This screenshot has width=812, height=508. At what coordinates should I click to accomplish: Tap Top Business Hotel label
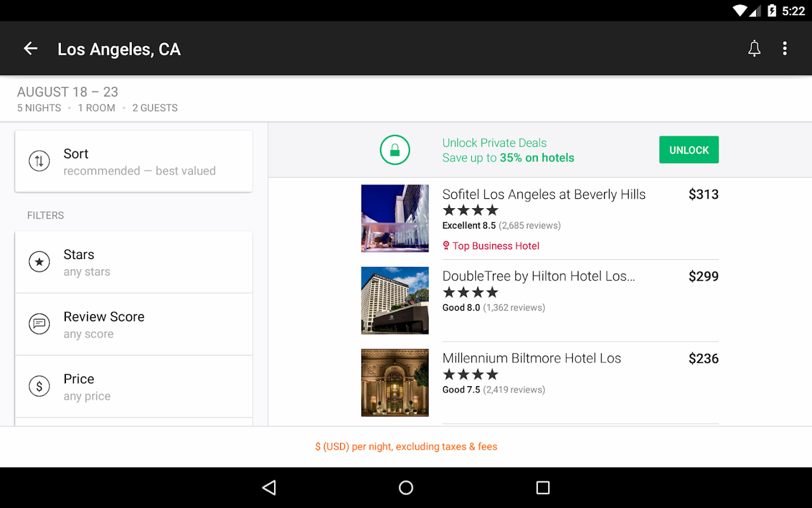pyautogui.click(x=496, y=246)
